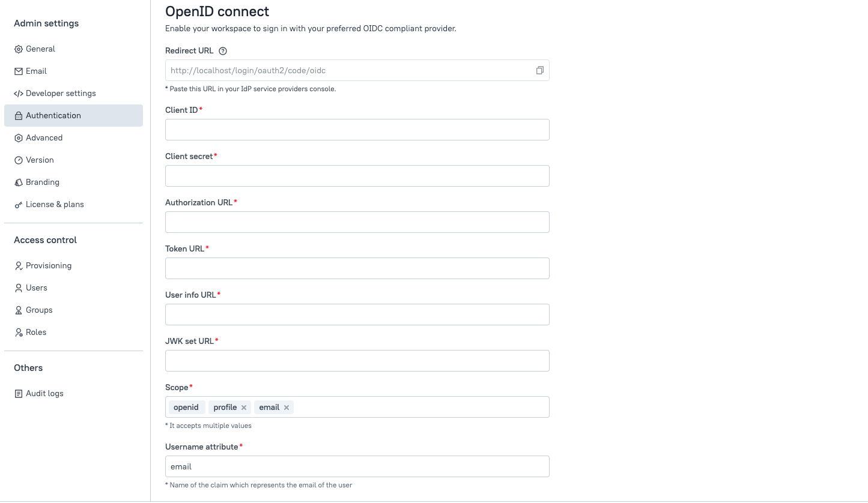Remove the email scope tag
This screenshot has width=868, height=503.
point(287,407)
